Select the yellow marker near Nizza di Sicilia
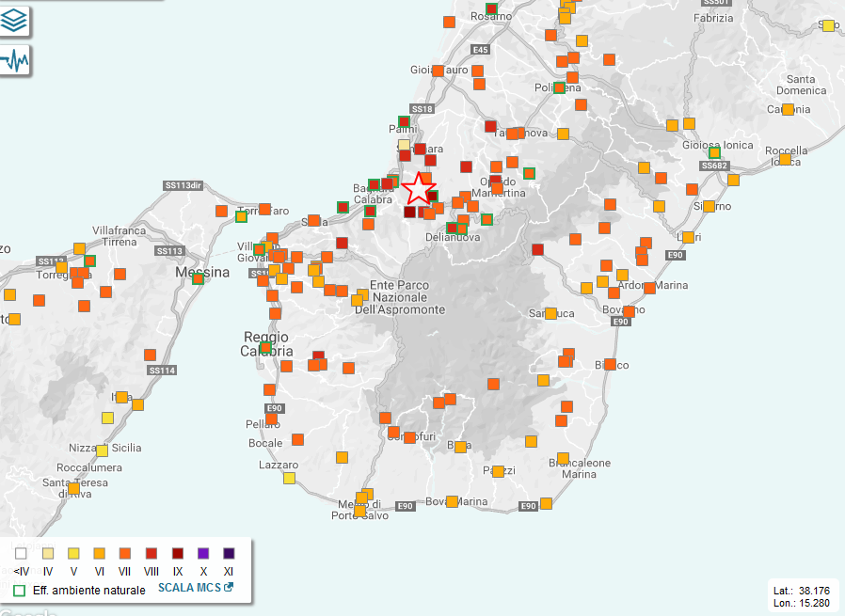Screen dimensions: 845x616 (x=102, y=450)
